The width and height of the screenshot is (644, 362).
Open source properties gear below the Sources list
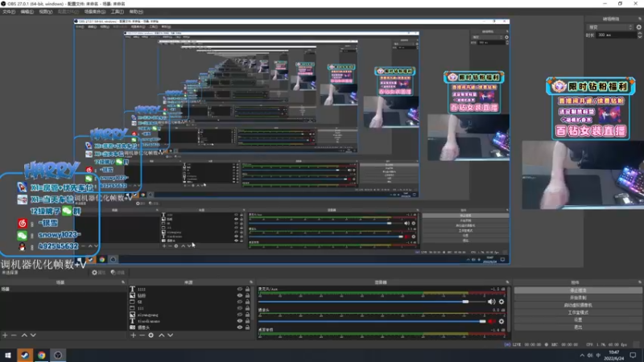pos(151,335)
